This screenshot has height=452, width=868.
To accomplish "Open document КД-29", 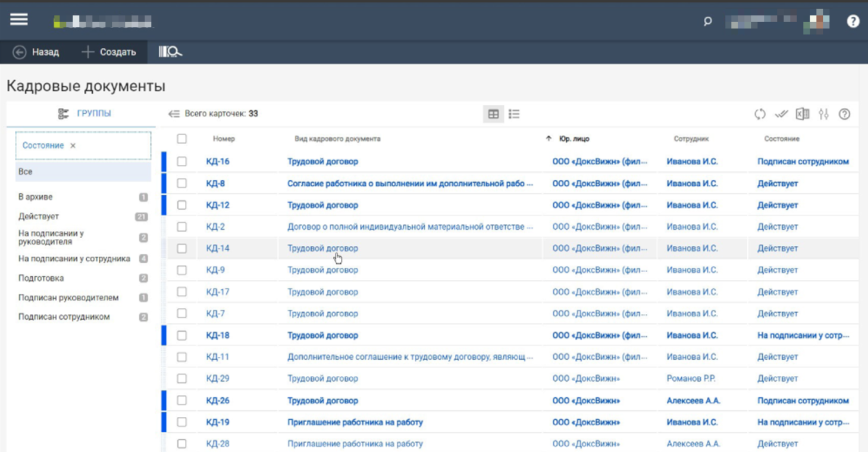I will point(218,379).
